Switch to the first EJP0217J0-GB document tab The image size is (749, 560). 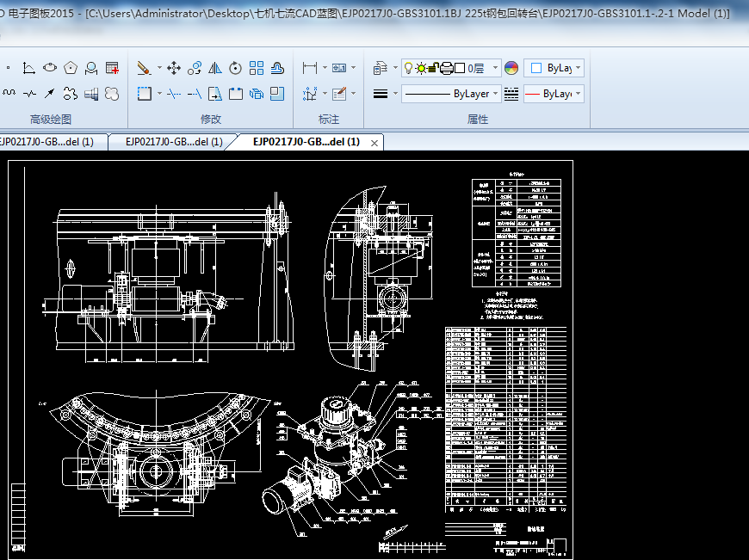(x=47, y=142)
